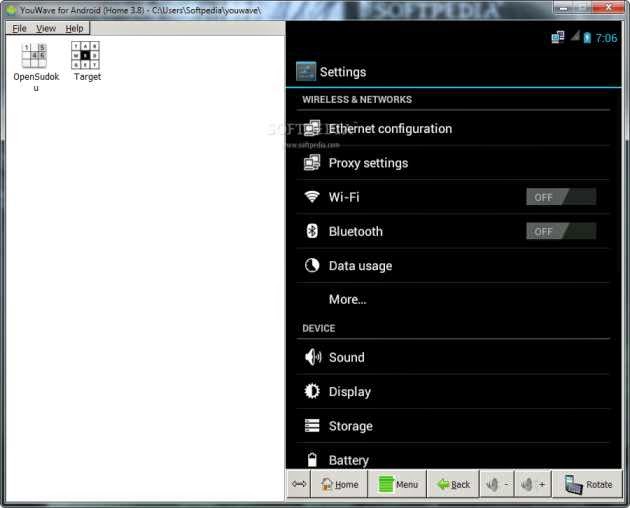
Task: Raise volume with the speaker plus button
Action: [533, 484]
